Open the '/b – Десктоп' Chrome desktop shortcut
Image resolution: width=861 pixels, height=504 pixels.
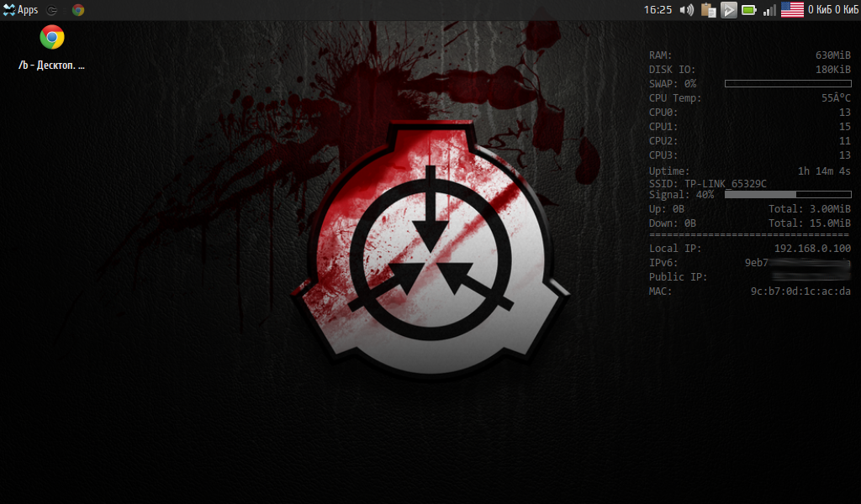click(x=51, y=48)
